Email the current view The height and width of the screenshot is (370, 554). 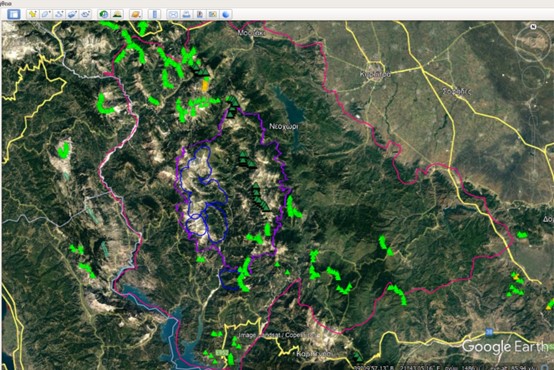173,14
